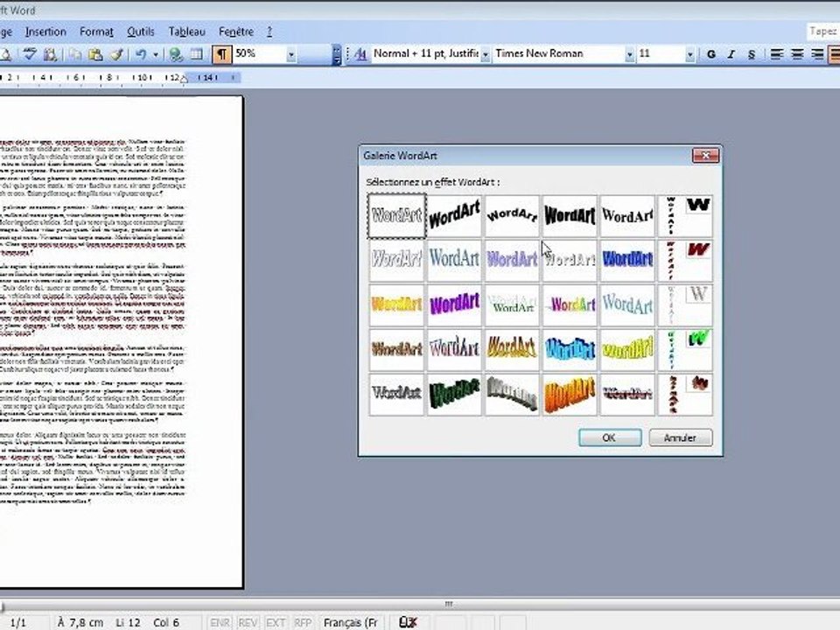Open the Insertion menu

[45, 31]
